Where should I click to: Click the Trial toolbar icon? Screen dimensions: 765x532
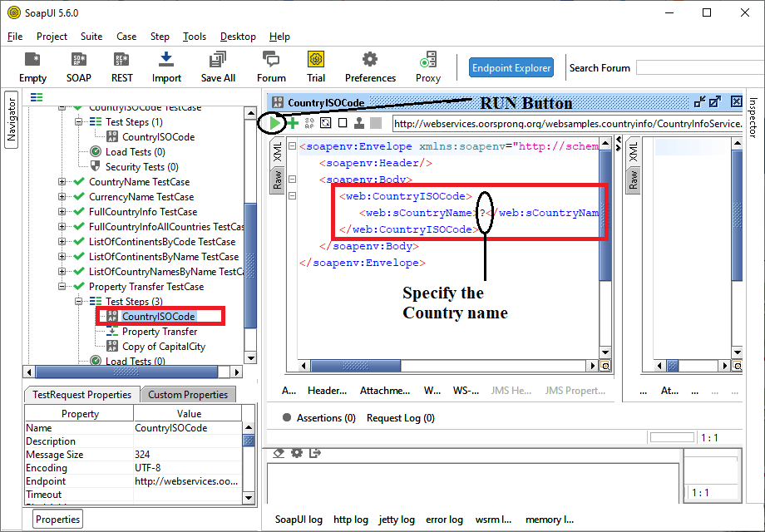click(316, 67)
